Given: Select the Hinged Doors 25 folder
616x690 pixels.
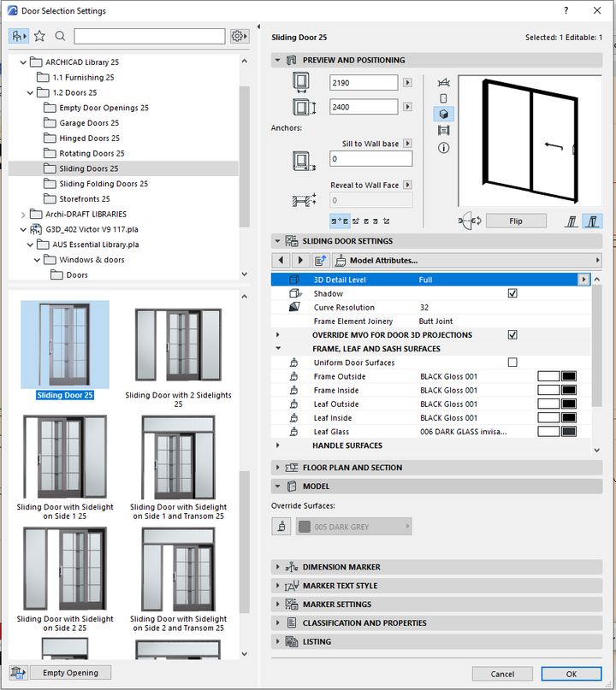Looking at the screenshot, I should (89, 139).
